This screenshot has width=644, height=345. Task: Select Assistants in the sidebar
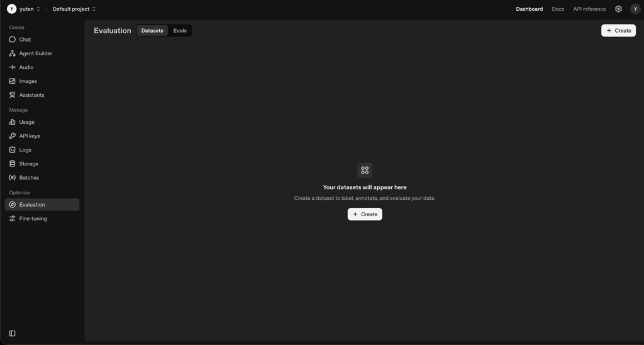pyautogui.click(x=31, y=95)
